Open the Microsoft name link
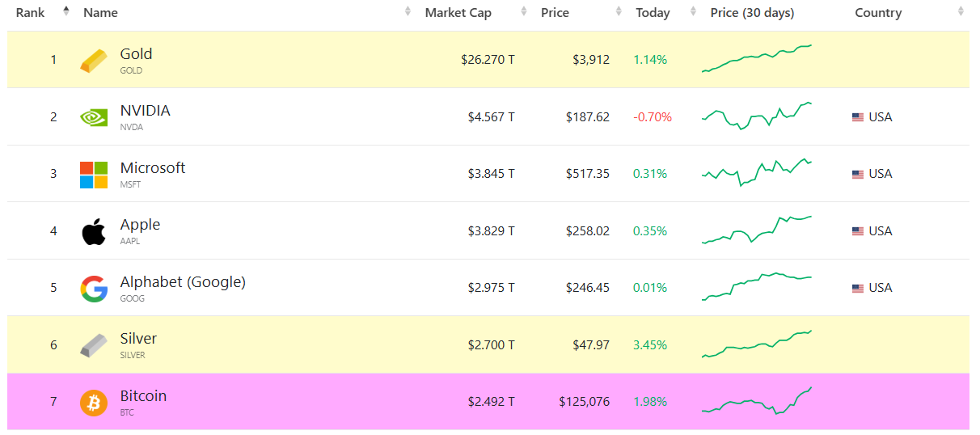This screenshot has height=435, width=980. click(153, 168)
